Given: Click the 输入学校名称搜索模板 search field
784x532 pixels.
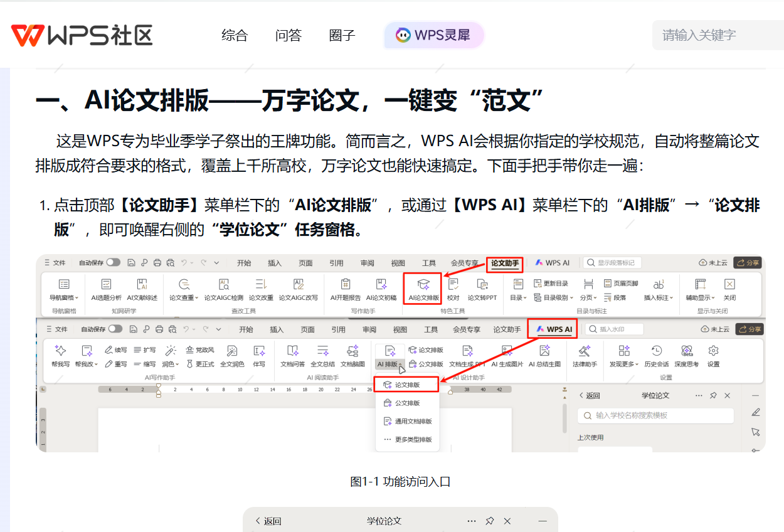Looking at the screenshot, I should click(x=656, y=415).
